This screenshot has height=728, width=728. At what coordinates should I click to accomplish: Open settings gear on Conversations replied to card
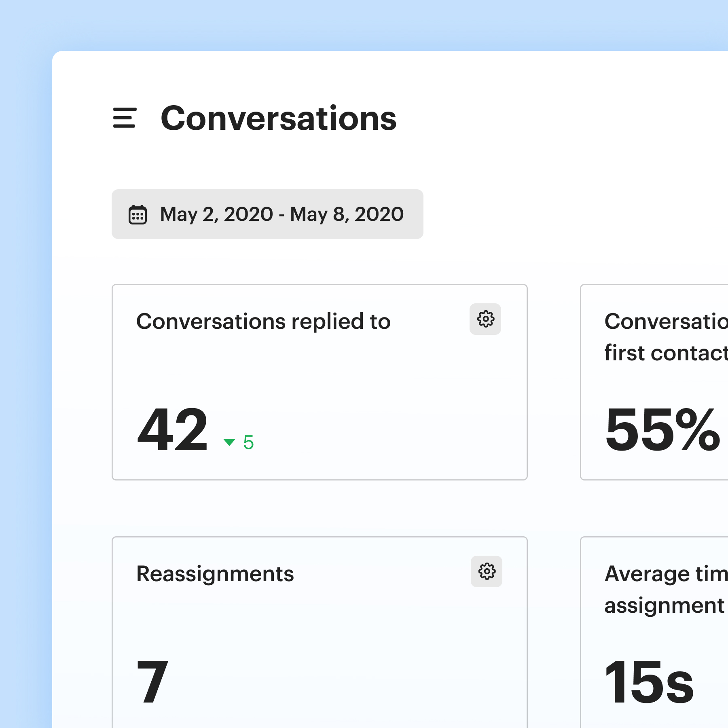(485, 319)
